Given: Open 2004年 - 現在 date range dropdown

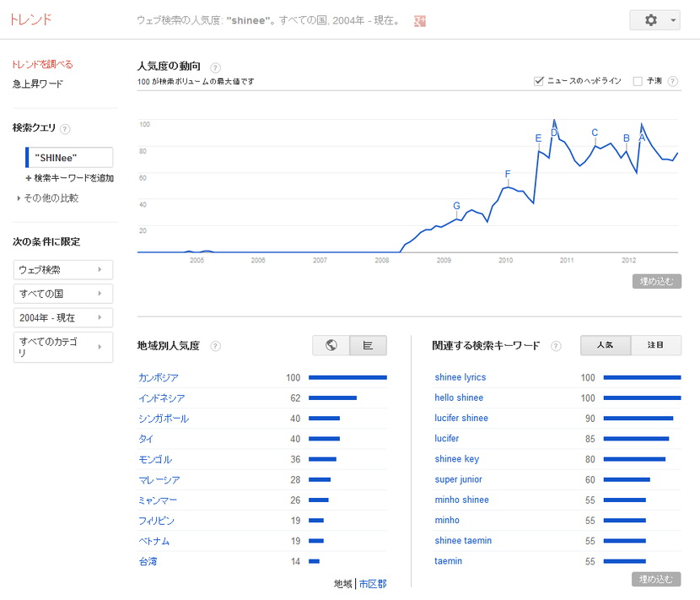Looking at the screenshot, I should (63, 317).
